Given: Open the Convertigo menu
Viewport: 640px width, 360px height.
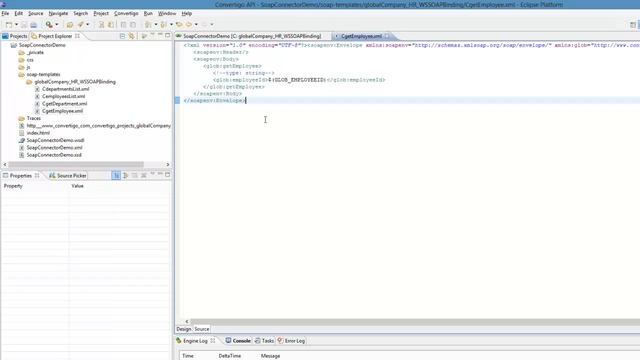Looking at the screenshot, I should pyautogui.click(x=126, y=13).
